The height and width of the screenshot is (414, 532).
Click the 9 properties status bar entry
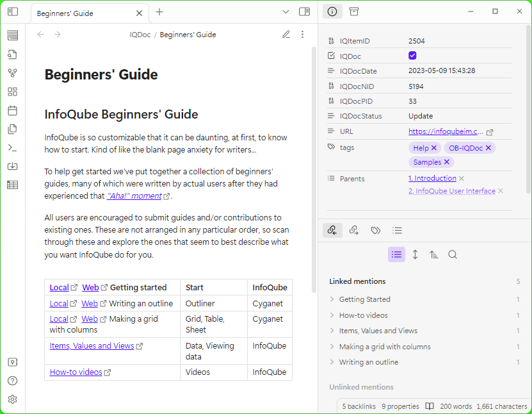point(400,406)
